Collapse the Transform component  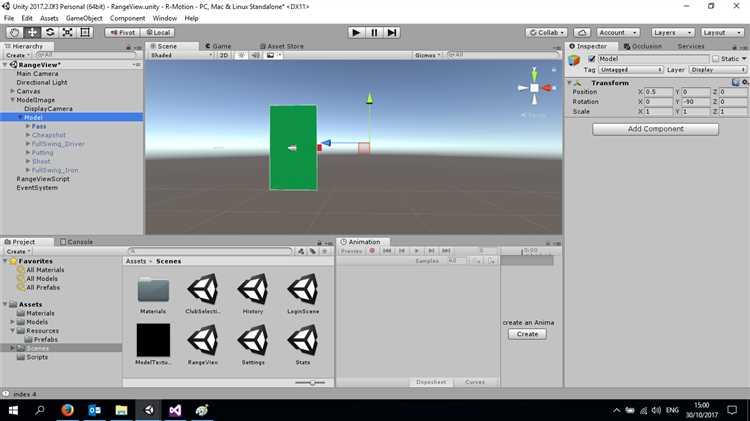[x=570, y=83]
